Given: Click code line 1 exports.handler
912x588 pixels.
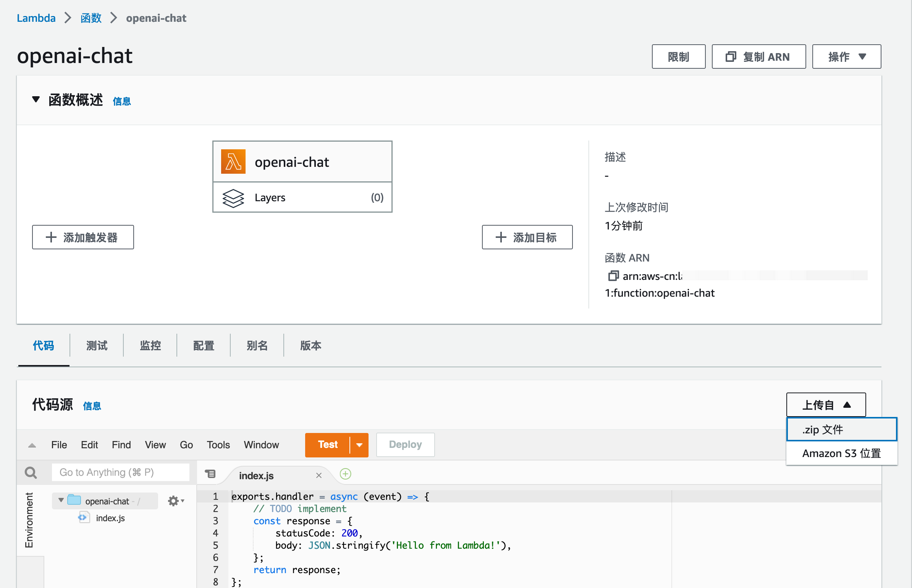Looking at the screenshot, I should click(x=330, y=496).
